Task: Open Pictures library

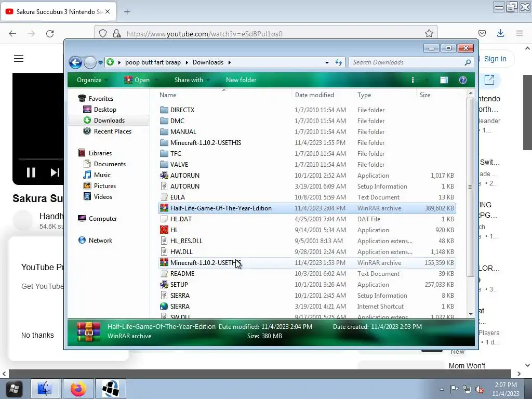Action: [x=104, y=186]
